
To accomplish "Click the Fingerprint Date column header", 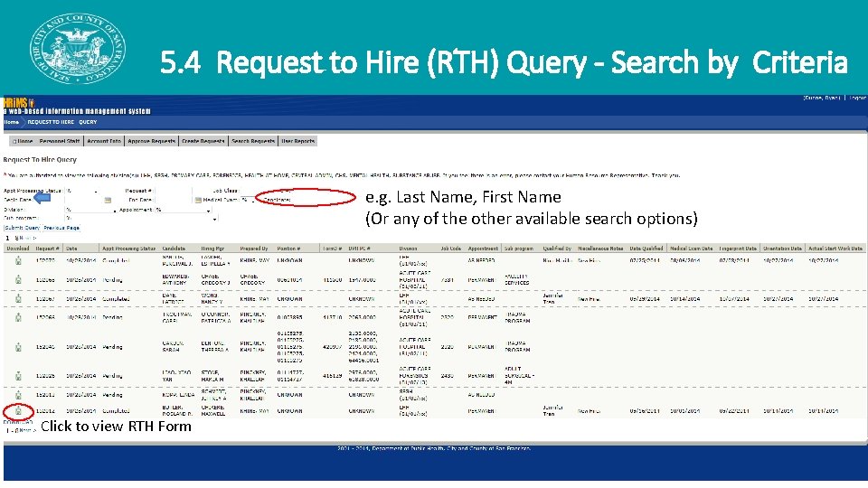I will 738,249.
